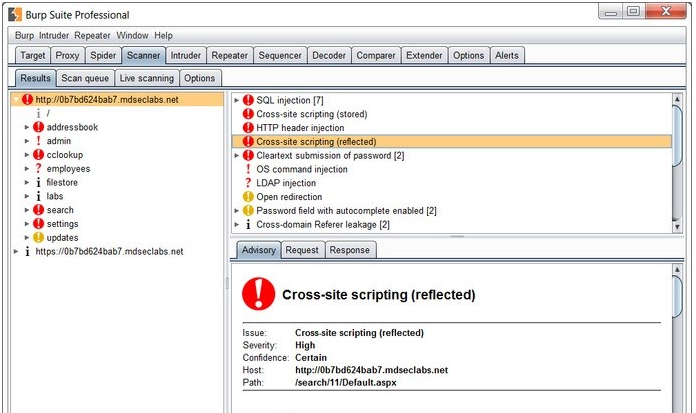Open the Response tab of the issue
This screenshot has height=413, width=696.
(x=349, y=250)
